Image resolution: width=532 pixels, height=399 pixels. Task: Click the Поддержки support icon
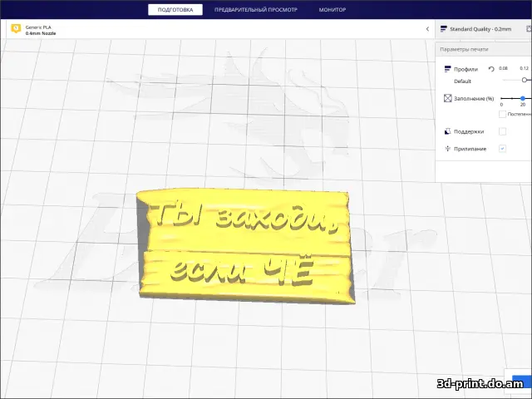pos(447,131)
